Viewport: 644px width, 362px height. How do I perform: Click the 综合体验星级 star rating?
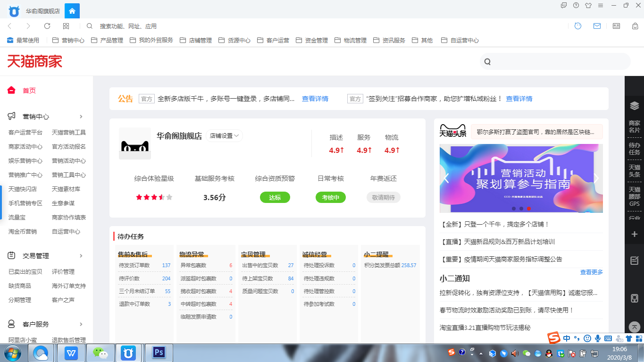click(x=154, y=197)
